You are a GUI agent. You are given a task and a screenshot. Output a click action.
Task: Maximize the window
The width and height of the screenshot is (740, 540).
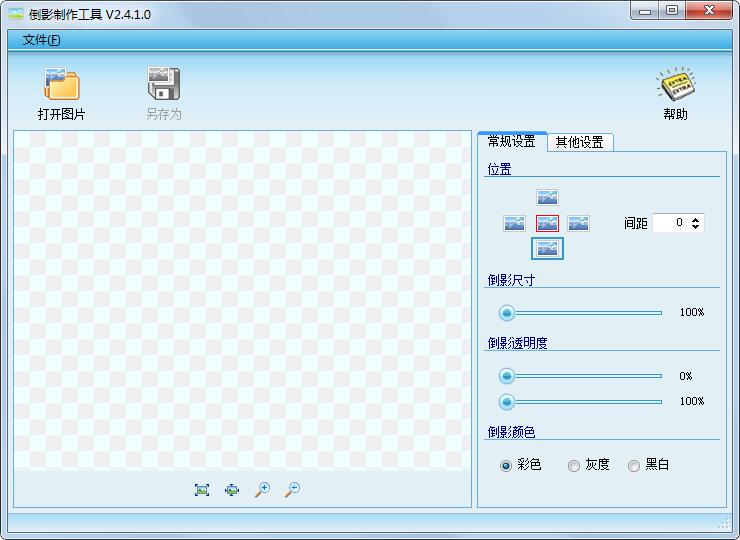tap(672, 11)
